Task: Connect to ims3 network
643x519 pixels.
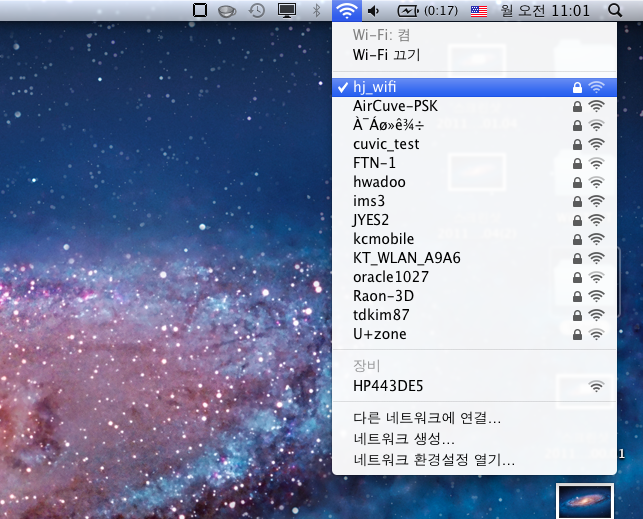Action: (474, 201)
